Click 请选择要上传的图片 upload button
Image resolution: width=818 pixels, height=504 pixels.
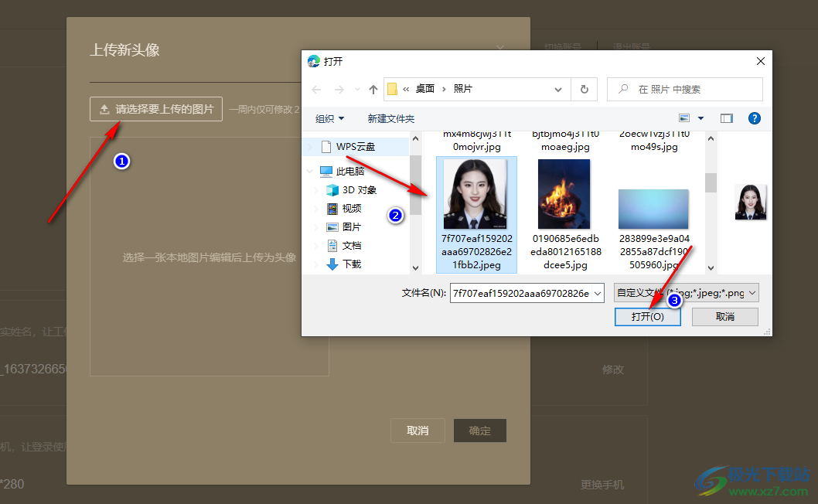click(156, 109)
